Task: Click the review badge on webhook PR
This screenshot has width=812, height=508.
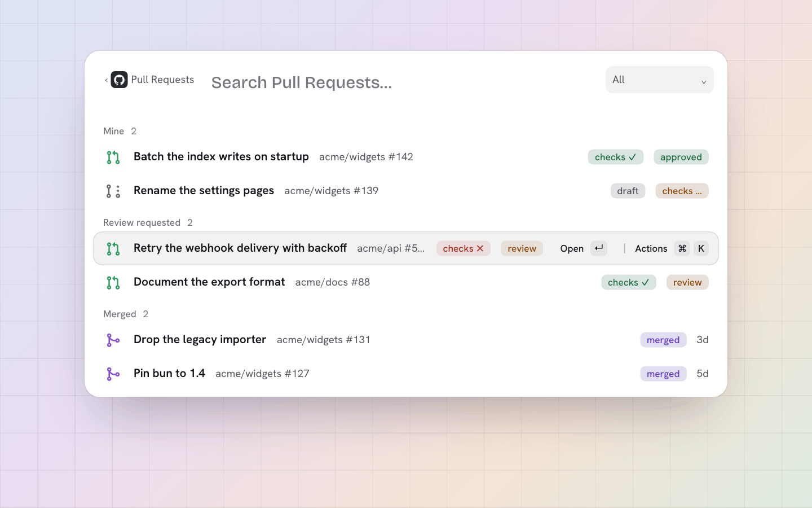Action: [x=522, y=248]
